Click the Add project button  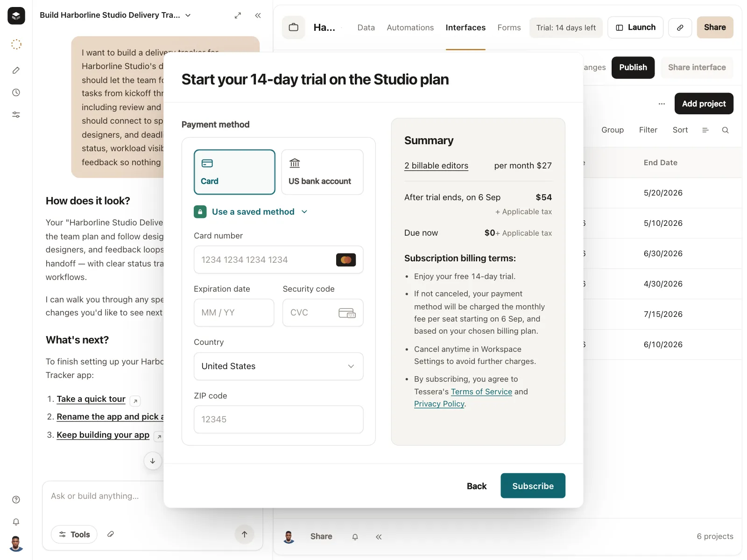click(704, 104)
